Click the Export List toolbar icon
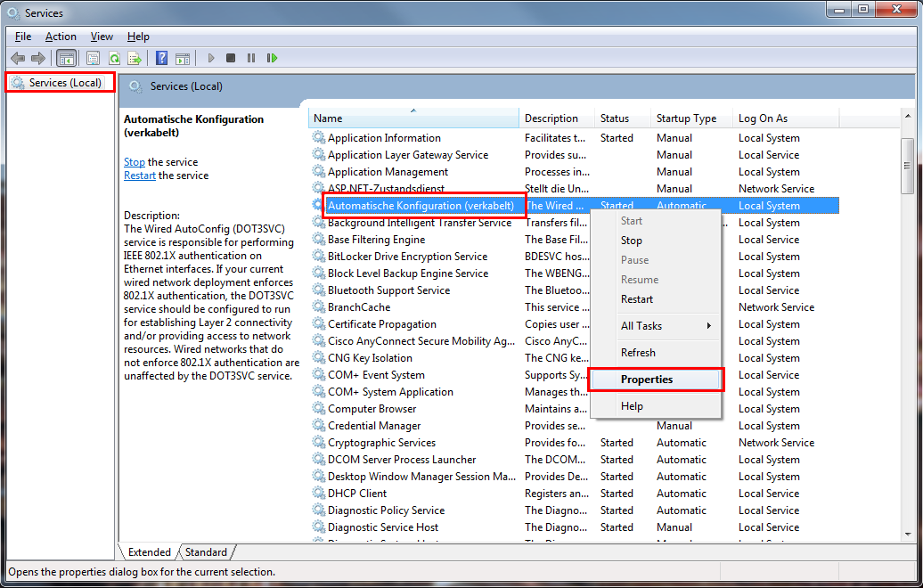Screen dimensions: 923x588 [135, 58]
